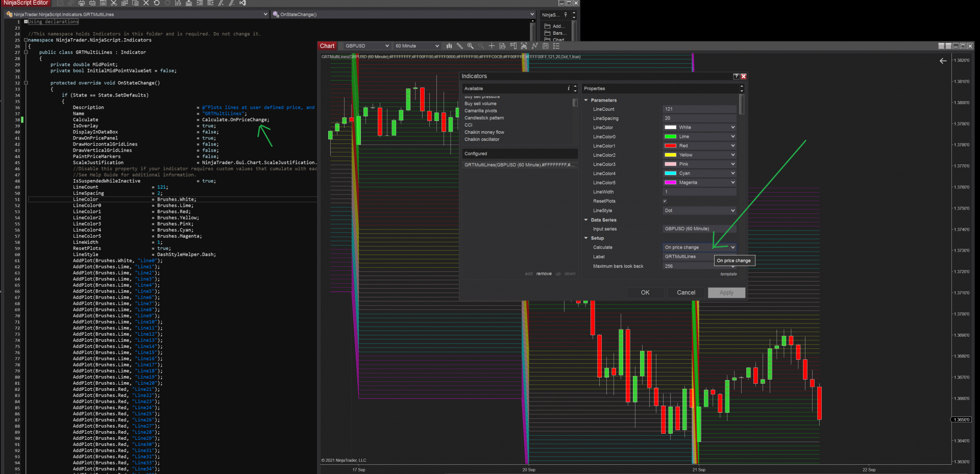The image size is (980, 474).
Task: Open the data box icon on chart toolbar
Action: 503,46
